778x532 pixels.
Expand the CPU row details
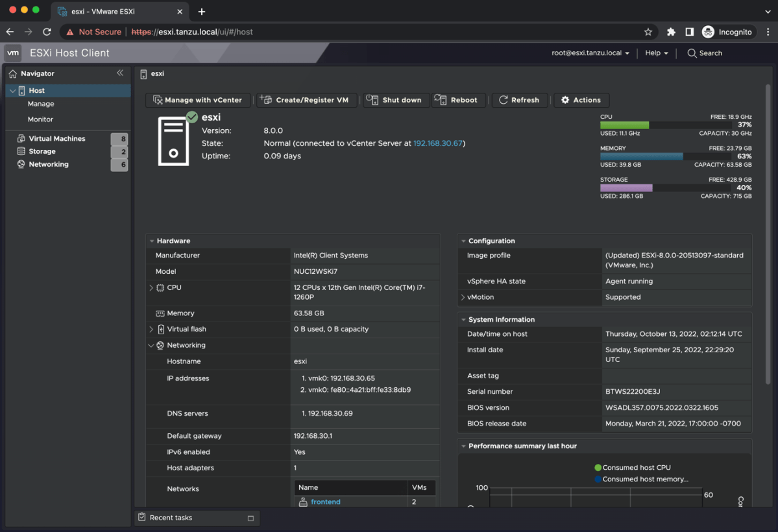coord(151,288)
